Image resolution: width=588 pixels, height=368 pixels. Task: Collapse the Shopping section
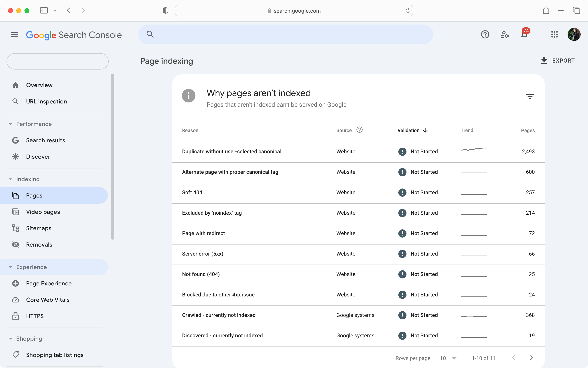pos(26,339)
